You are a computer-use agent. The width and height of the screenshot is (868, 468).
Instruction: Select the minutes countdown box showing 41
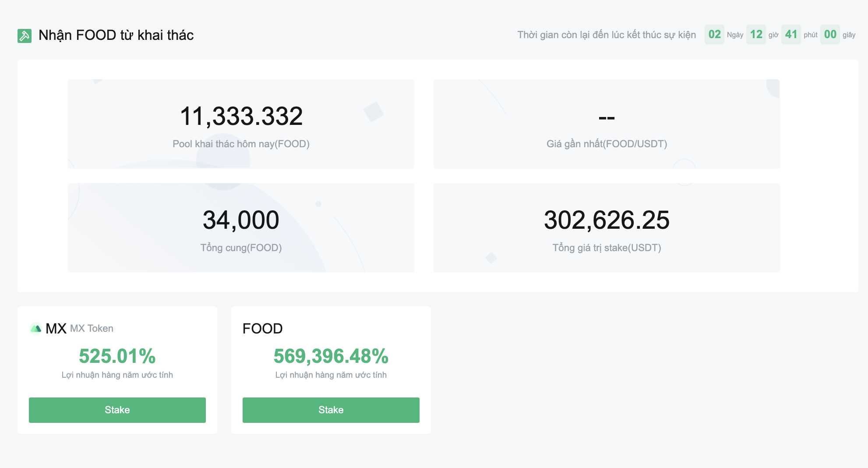click(x=791, y=35)
